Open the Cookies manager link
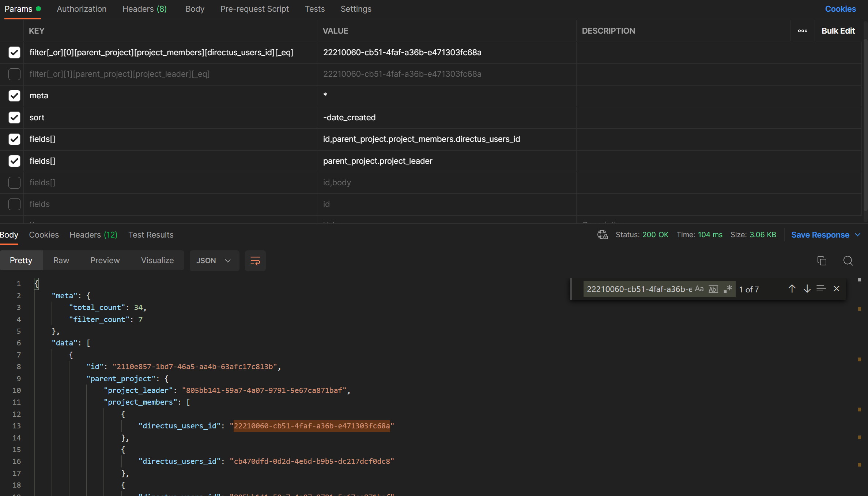868x496 pixels. click(x=840, y=9)
